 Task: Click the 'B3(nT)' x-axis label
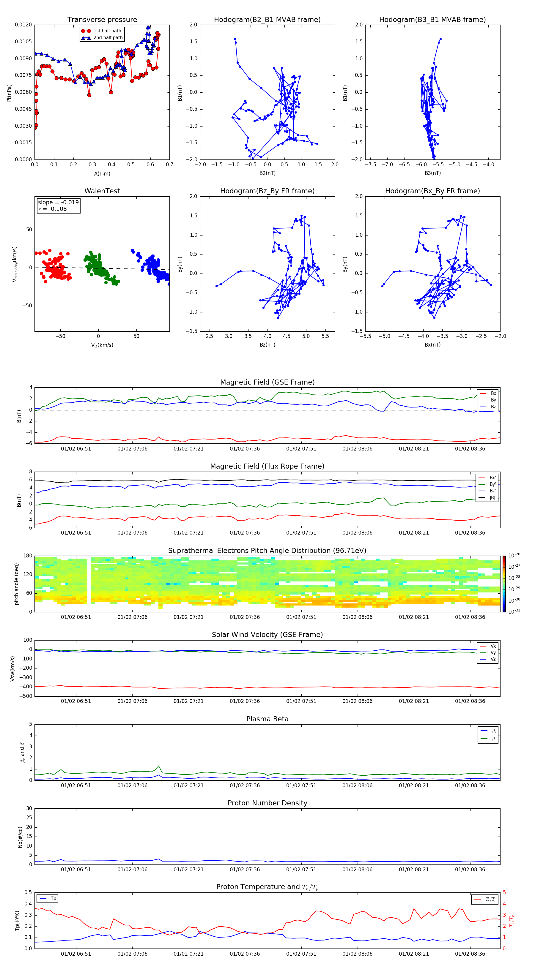click(432, 173)
